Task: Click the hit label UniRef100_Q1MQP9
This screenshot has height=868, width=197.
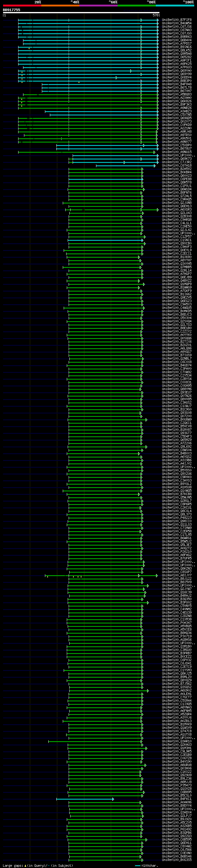Action: [x=177, y=284]
